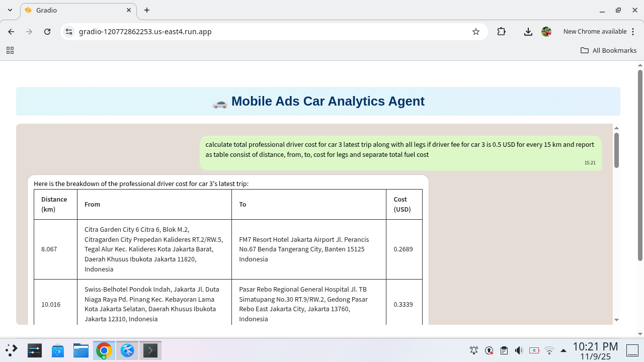
Task: Open Wi-Fi network tray icon
Action: (x=549, y=350)
